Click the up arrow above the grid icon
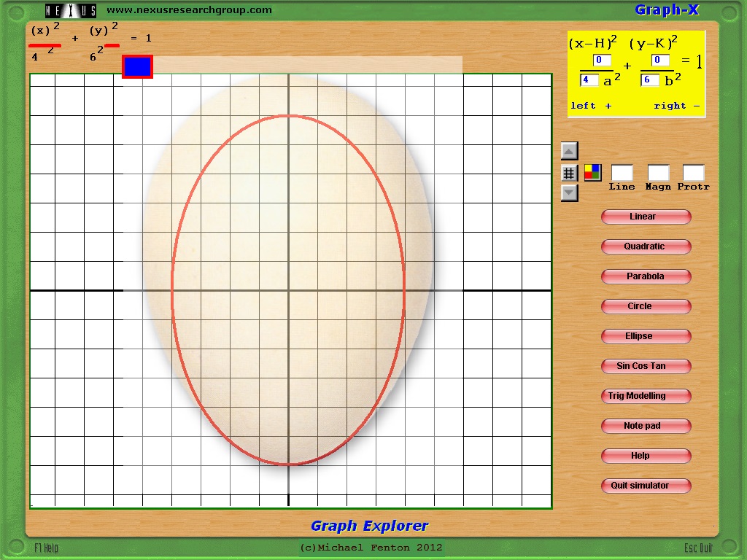The height and width of the screenshot is (560, 747). pos(569,151)
